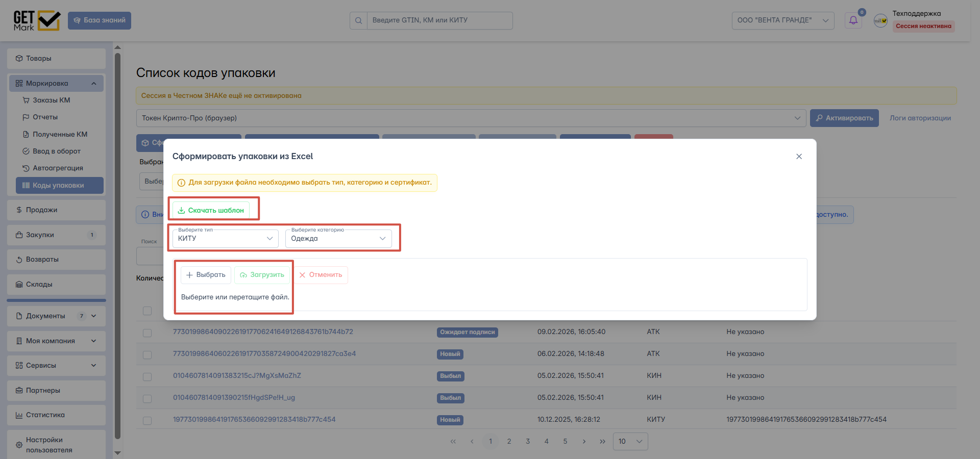Toggle the select-all header checkbox
Image resolution: width=980 pixels, height=459 pixels.
tap(148, 311)
